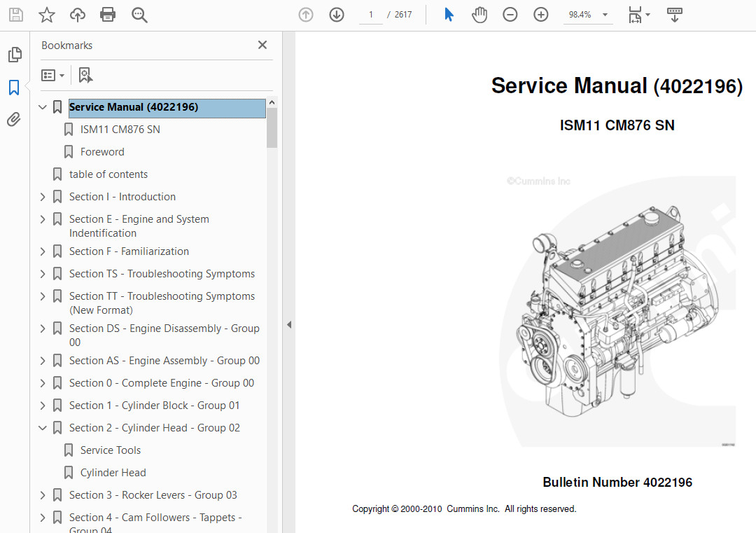Viewport: 756px width, 533px height.
Task: Open Section TS - Troubleshooting Symptoms
Action: [x=162, y=274]
